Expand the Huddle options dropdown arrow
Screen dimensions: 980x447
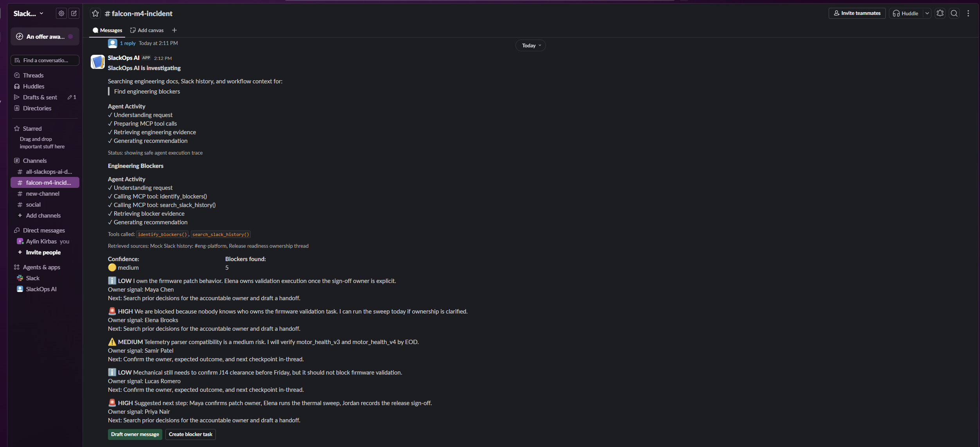click(927, 13)
